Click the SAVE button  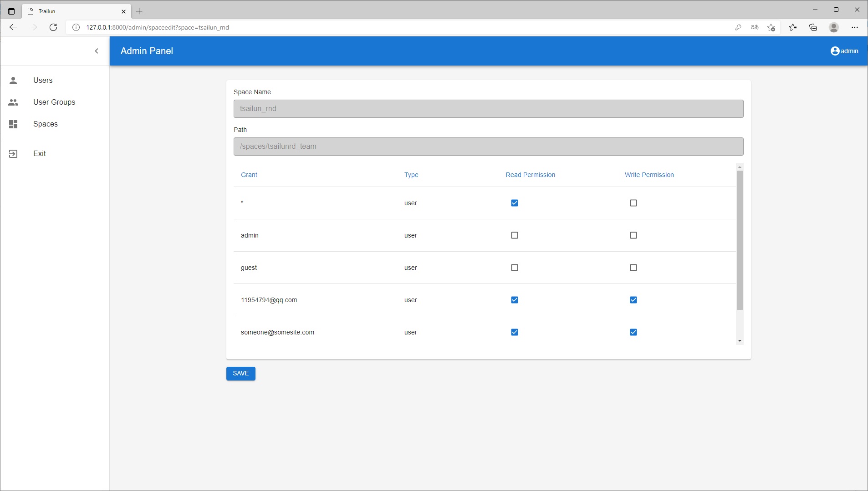click(x=241, y=374)
